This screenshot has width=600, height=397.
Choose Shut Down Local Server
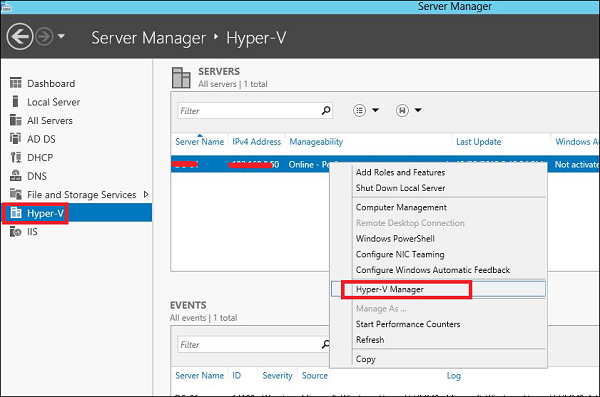pos(400,188)
